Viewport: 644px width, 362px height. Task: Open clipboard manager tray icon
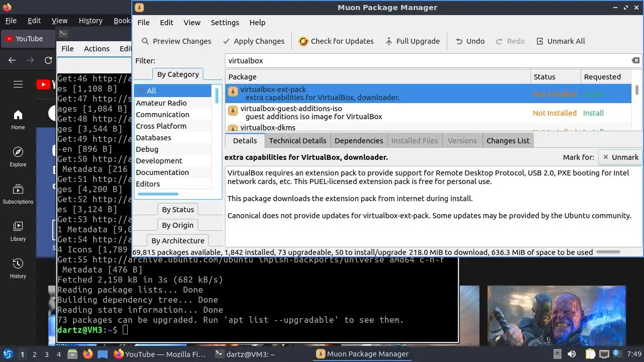pyautogui.click(x=590, y=354)
